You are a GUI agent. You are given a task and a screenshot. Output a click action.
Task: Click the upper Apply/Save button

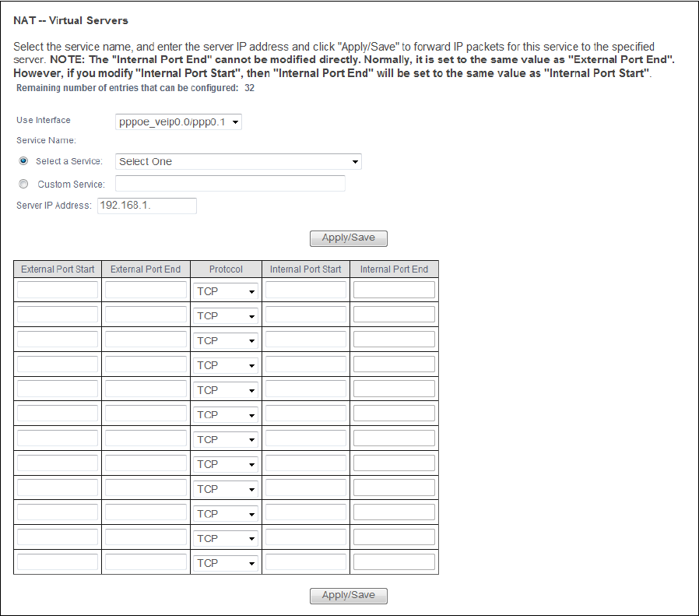349,238
